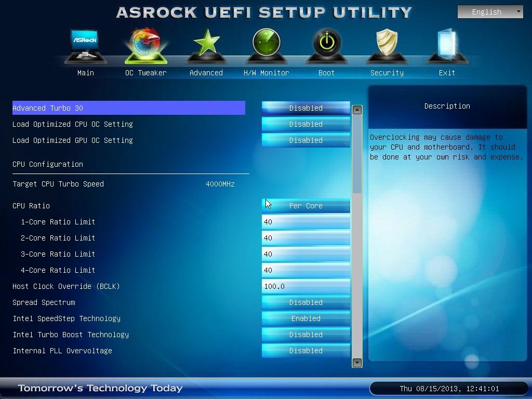532x399 pixels.
Task: Select the OC Tweaker speedometer icon
Action: click(x=146, y=46)
